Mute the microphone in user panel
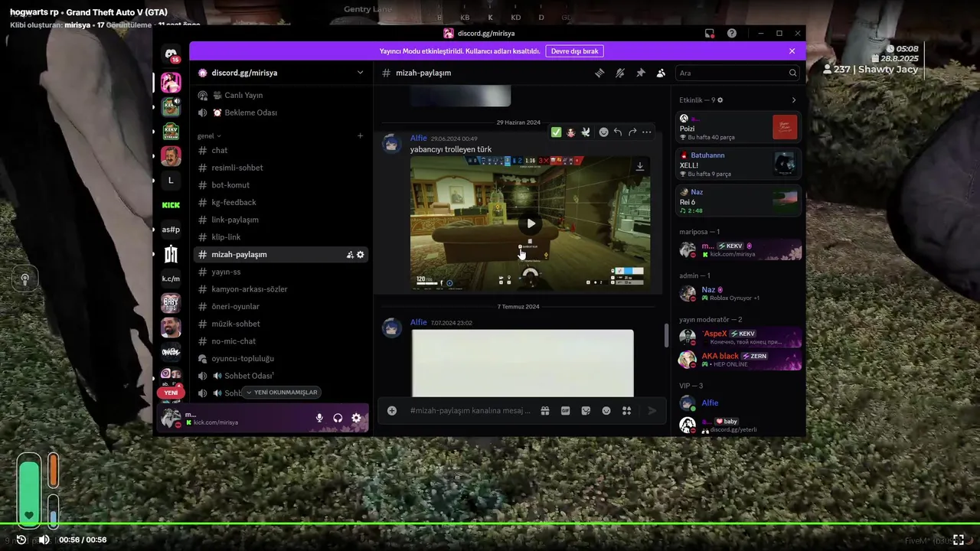The height and width of the screenshot is (551, 980). 320,418
